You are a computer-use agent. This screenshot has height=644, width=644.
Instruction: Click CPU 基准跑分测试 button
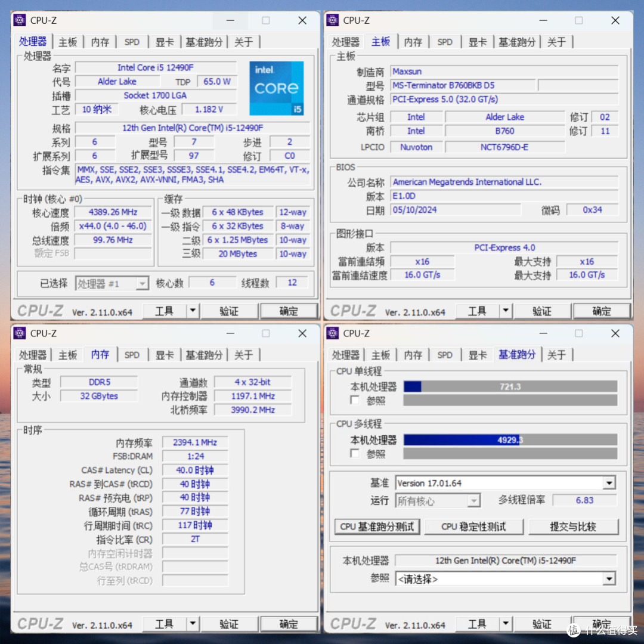377,527
